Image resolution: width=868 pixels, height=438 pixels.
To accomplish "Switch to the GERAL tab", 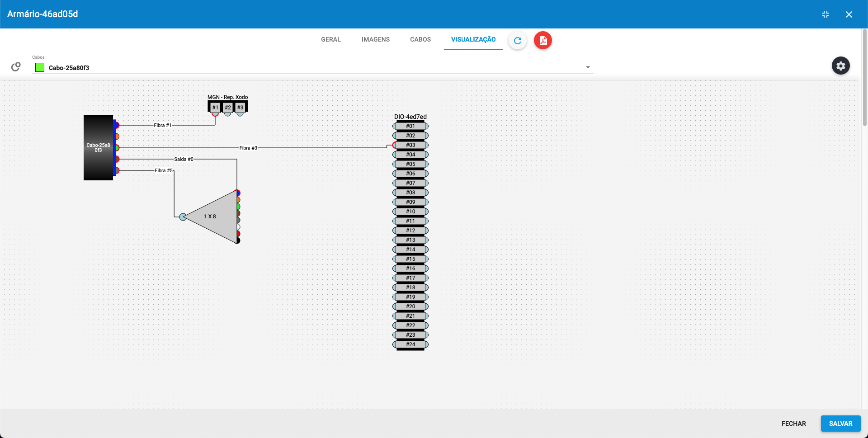I will point(330,39).
